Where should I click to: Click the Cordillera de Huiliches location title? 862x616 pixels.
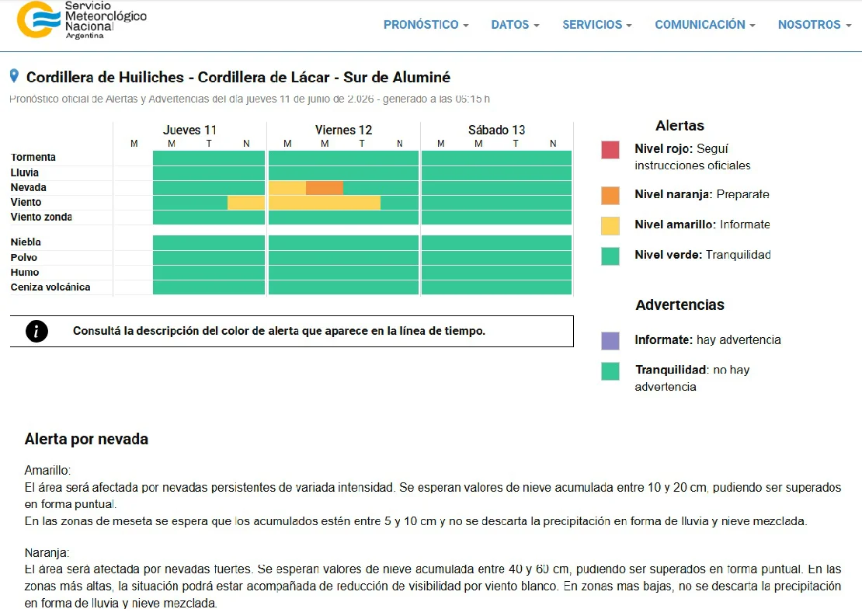coord(238,77)
